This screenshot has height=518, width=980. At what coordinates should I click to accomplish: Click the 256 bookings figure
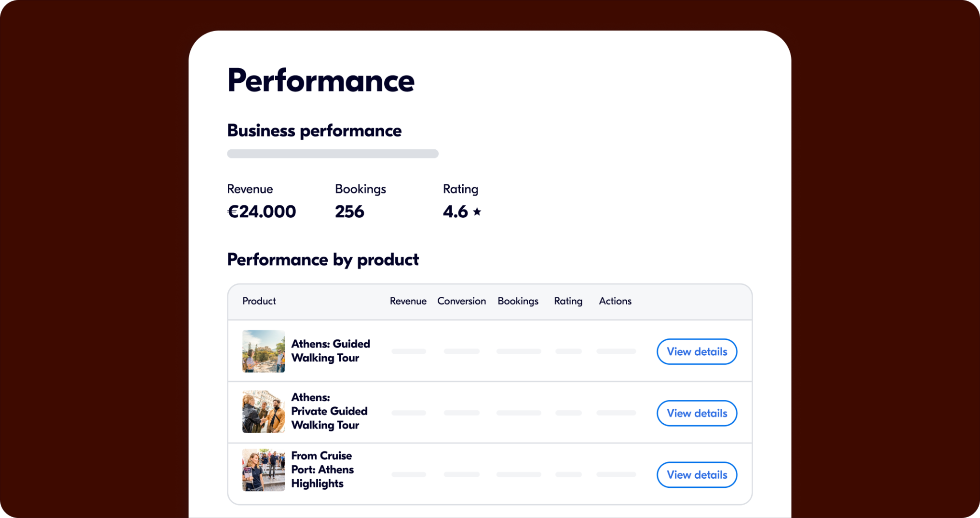coord(349,212)
